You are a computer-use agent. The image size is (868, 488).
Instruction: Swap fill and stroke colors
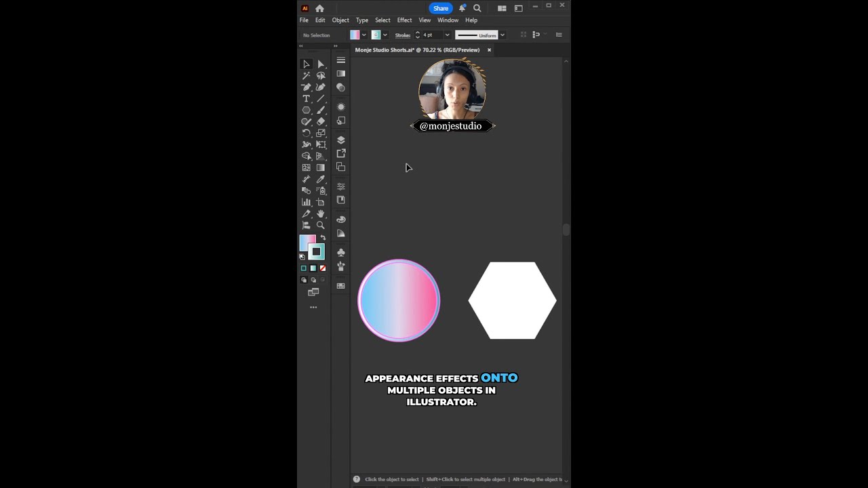(x=323, y=237)
